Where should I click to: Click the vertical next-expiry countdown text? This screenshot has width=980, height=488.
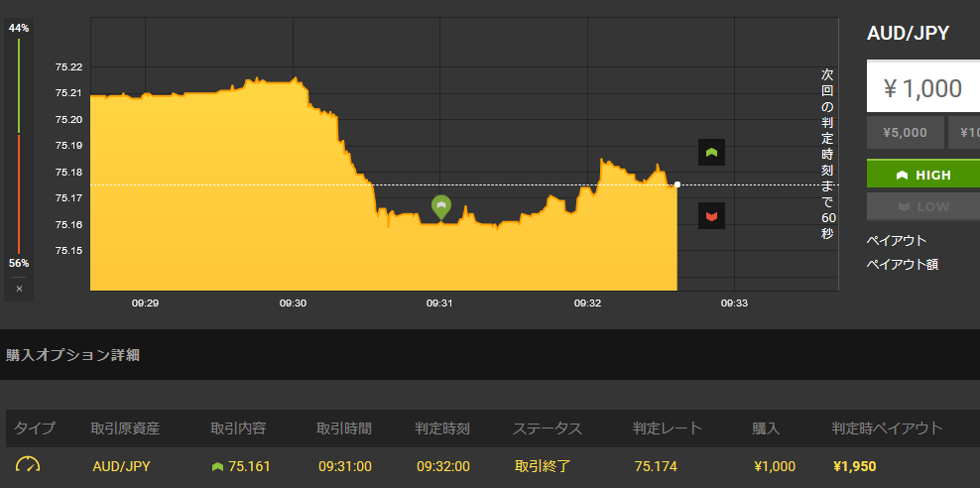[x=827, y=155]
